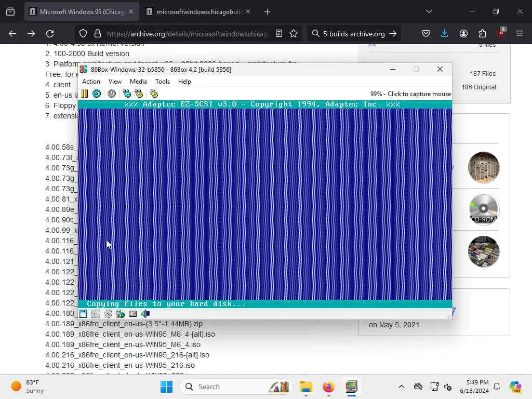Click the Save to Pocket icon
The height and width of the screenshot is (399, 532).
[x=426, y=34]
